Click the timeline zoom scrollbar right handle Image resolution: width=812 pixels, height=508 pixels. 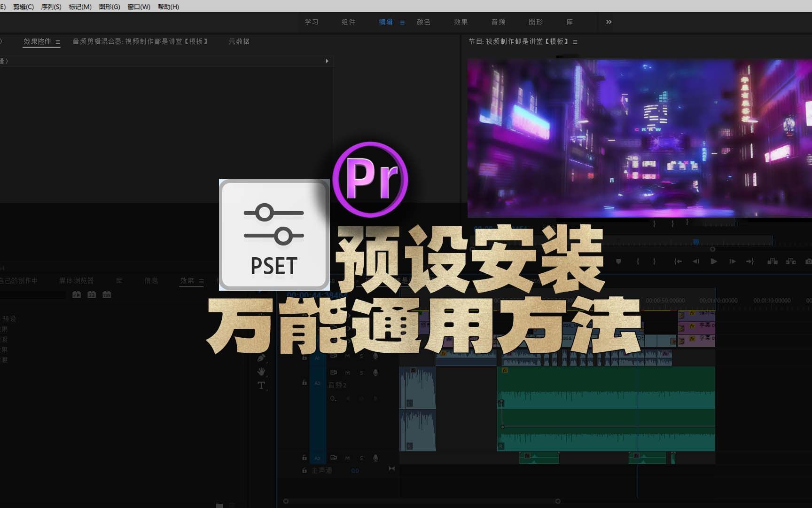click(558, 501)
